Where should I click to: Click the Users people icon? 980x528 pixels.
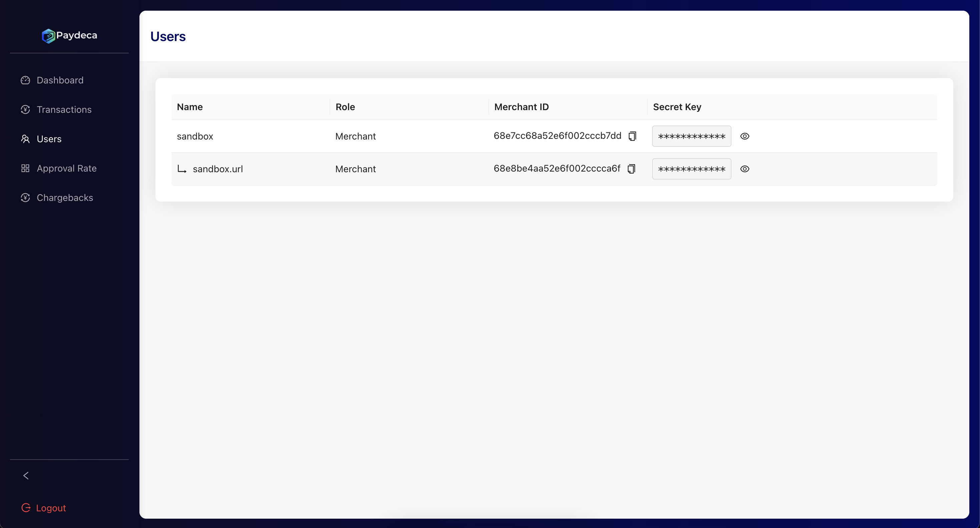pos(25,139)
